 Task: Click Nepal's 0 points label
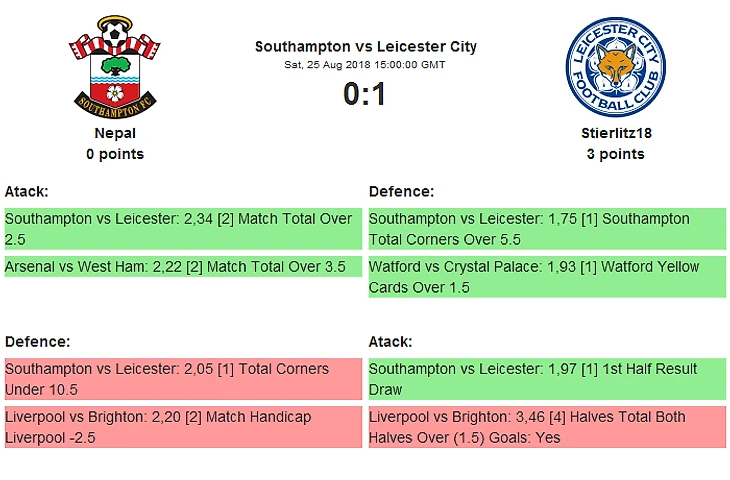[115, 154]
